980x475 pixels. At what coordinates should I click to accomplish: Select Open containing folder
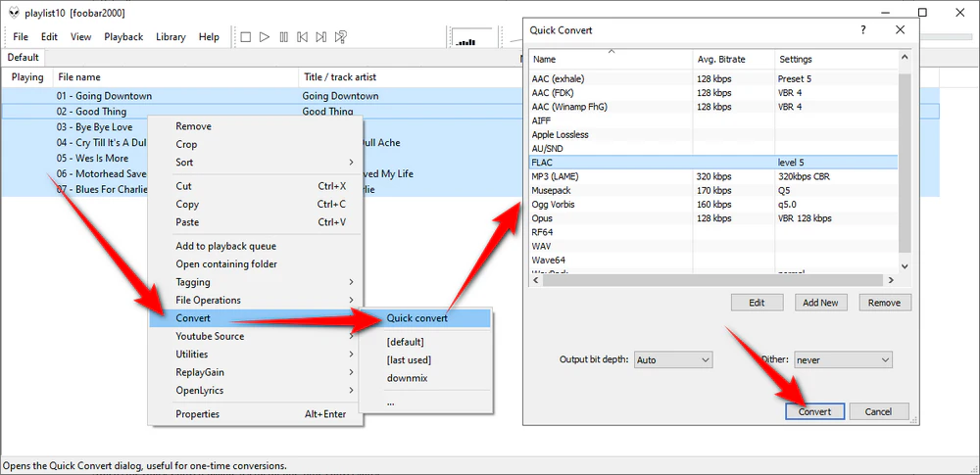255,264
